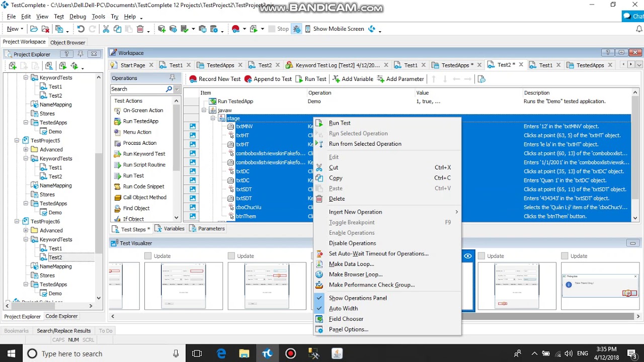
Task: Select the last Test Visualizer thumbnail
Action: [600, 286]
